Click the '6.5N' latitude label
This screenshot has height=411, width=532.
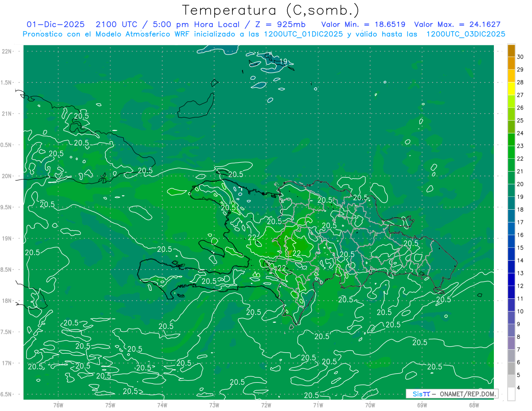click(x=6, y=394)
